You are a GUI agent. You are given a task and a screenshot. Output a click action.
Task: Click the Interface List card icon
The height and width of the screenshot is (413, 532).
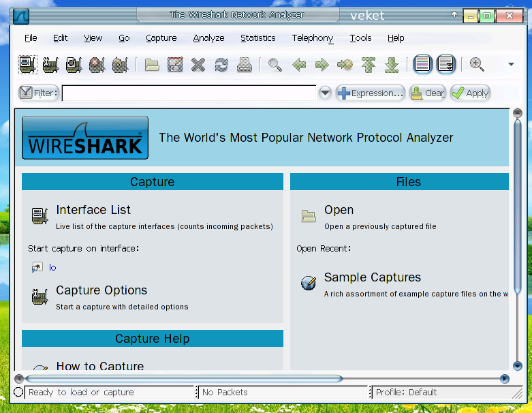(x=40, y=216)
